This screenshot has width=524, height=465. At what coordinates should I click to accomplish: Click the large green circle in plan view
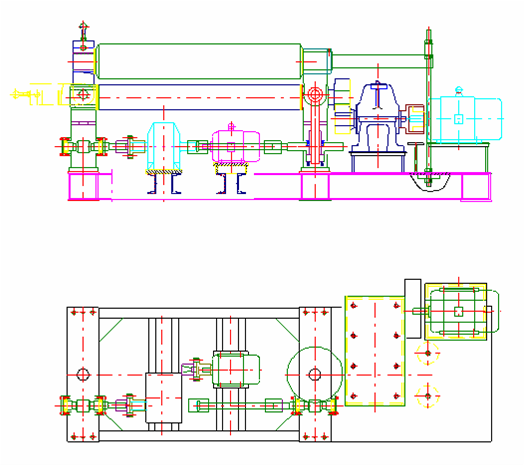pyautogui.click(x=314, y=374)
